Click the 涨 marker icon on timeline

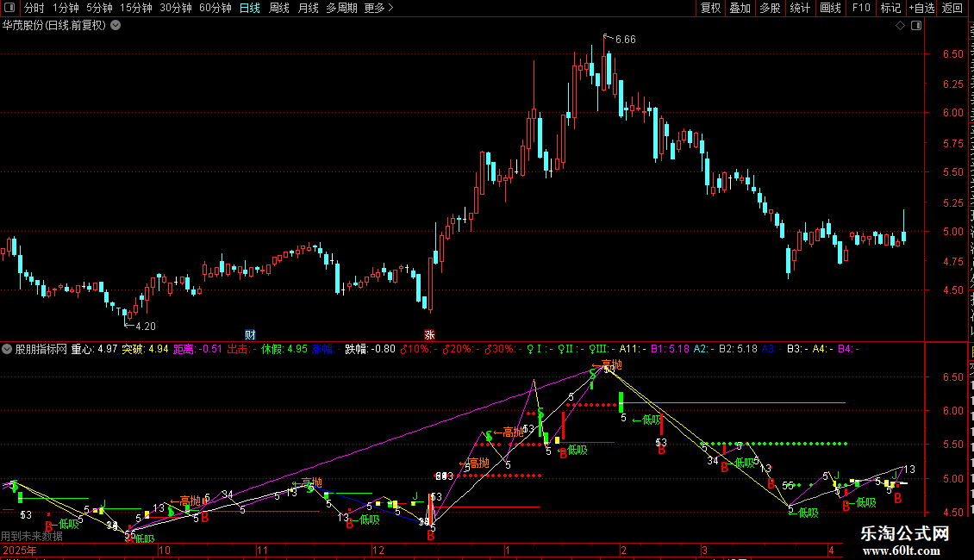pyautogui.click(x=429, y=334)
